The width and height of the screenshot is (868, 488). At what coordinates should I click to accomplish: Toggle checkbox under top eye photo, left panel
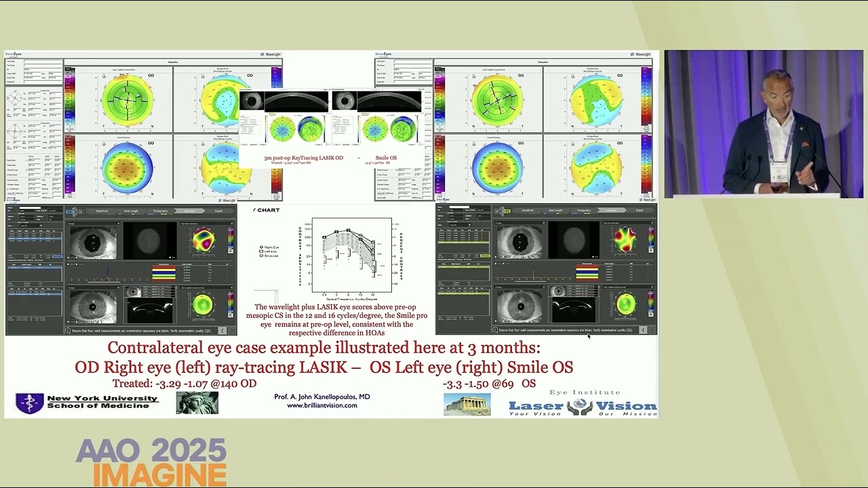pyautogui.click(x=68, y=258)
